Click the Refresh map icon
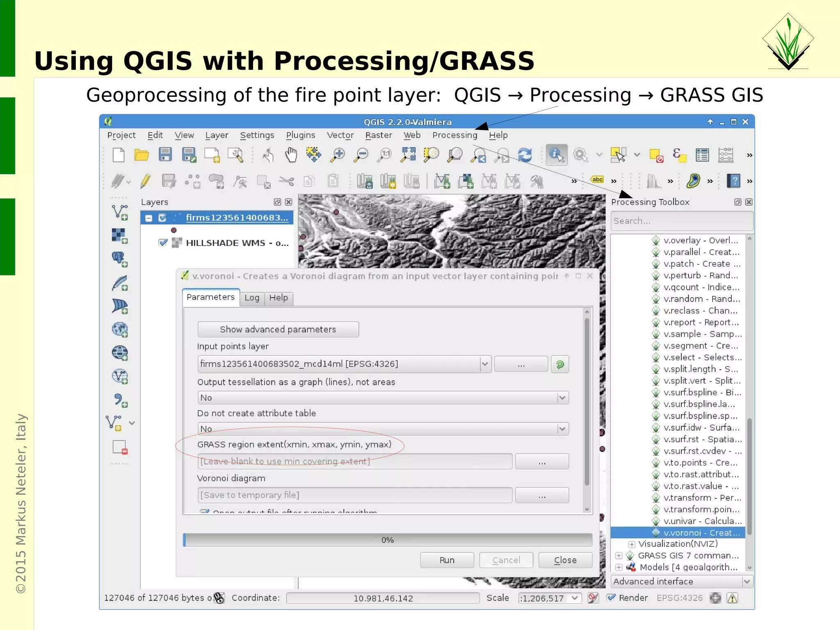The height and width of the screenshot is (630, 840). tap(525, 155)
